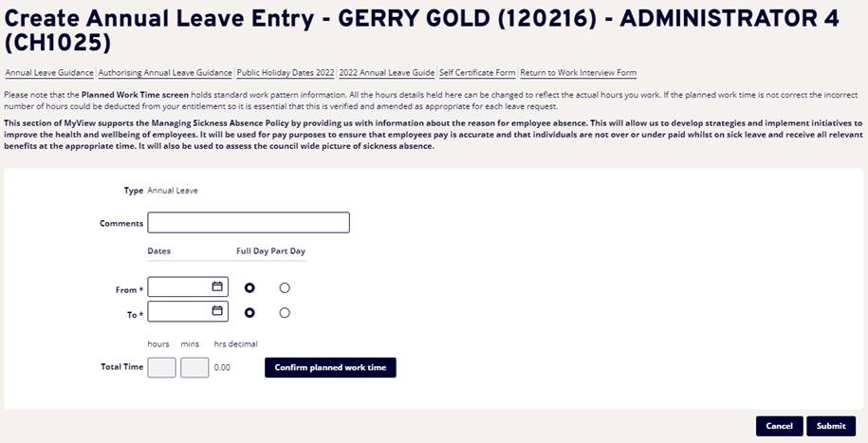Open the 2022 Annual Leave Guide link
The height and width of the screenshot is (443, 868).
[386, 73]
